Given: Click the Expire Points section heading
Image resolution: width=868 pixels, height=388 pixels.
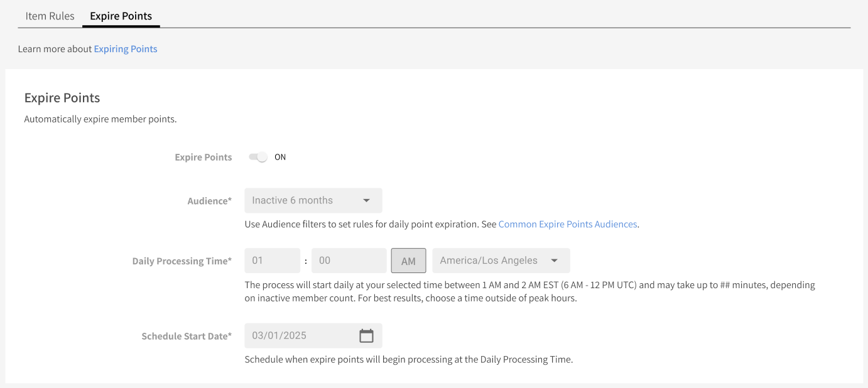Looking at the screenshot, I should 62,98.
